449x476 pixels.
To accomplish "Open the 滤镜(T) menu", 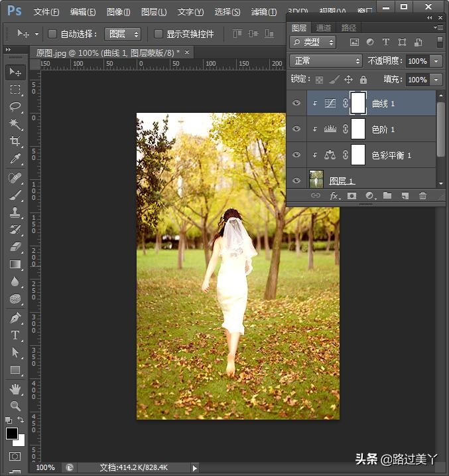I will pyautogui.click(x=264, y=12).
